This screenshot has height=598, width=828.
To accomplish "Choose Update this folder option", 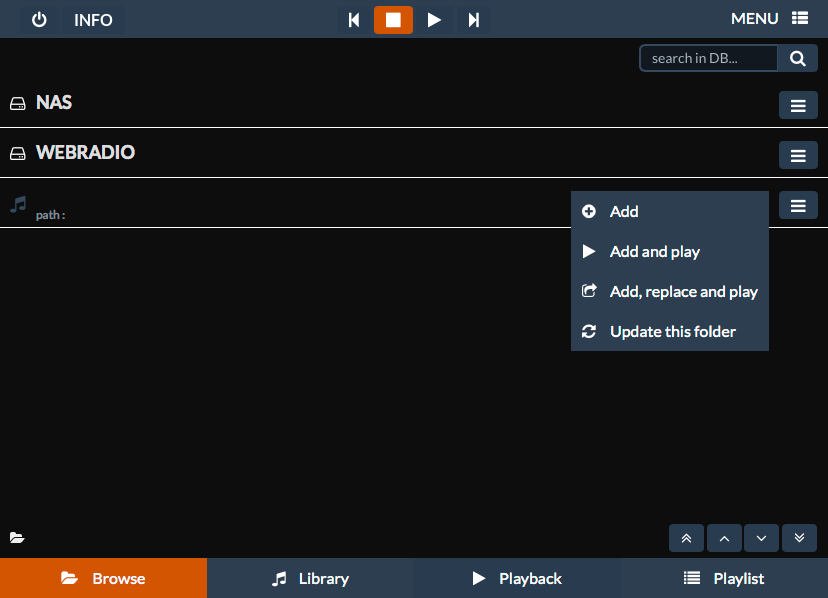I will click(x=670, y=331).
